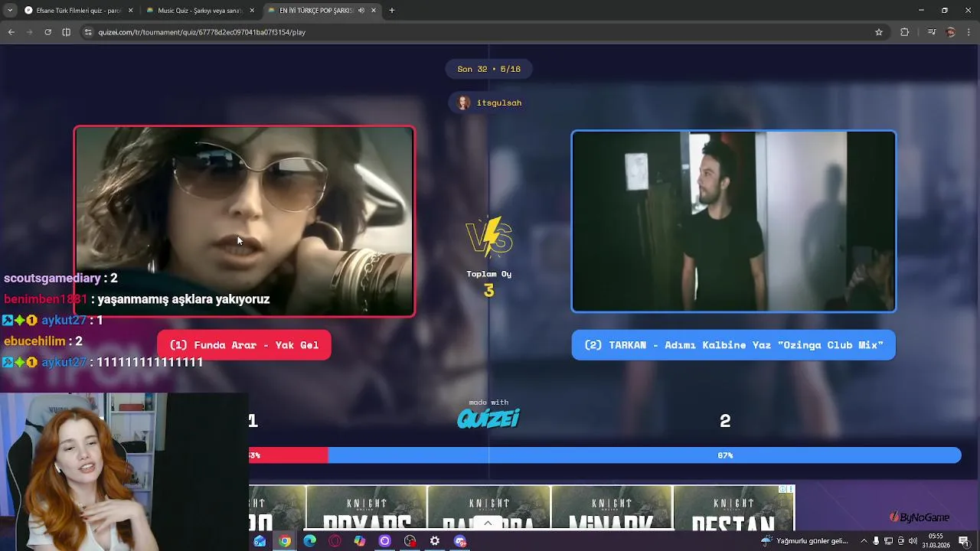The height and width of the screenshot is (551, 980).
Task: Open the browser extensions puzzle icon
Action: [x=905, y=32]
